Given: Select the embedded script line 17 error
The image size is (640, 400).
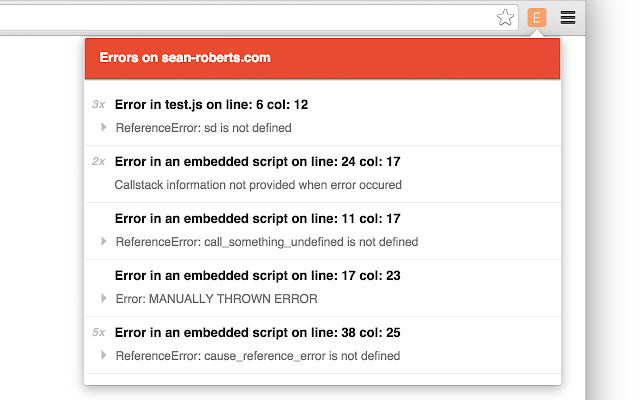Looking at the screenshot, I should click(258, 275).
